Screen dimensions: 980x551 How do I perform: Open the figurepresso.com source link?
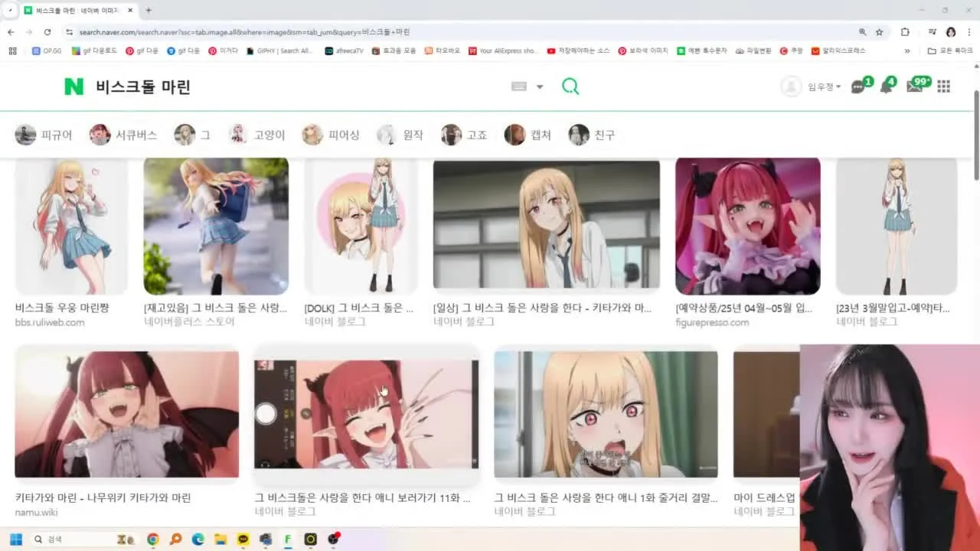[712, 322]
